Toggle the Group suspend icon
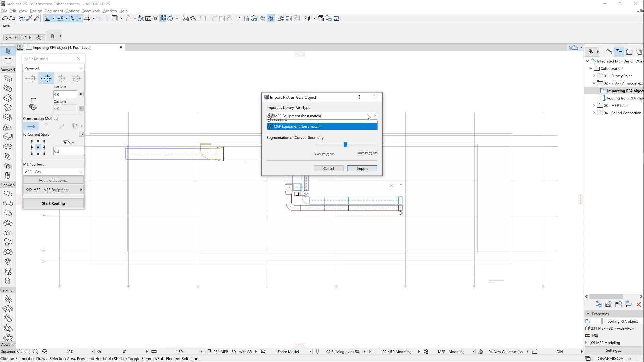Screen dimensions: 644x362 point(163,18)
